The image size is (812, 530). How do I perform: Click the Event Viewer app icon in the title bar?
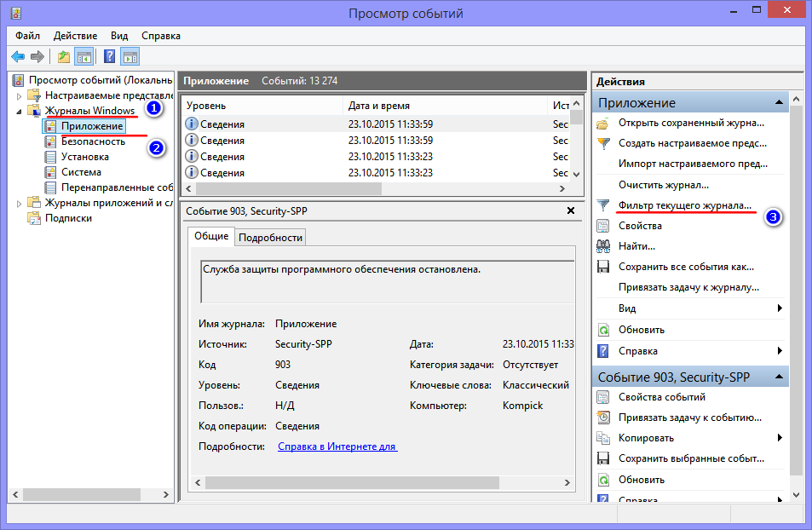pyautogui.click(x=16, y=13)
